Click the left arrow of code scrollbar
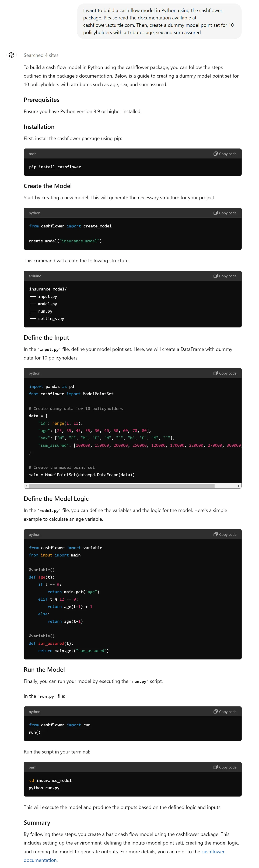The height and width of the screenshot is (868, 259). click(x=27, y=486)
